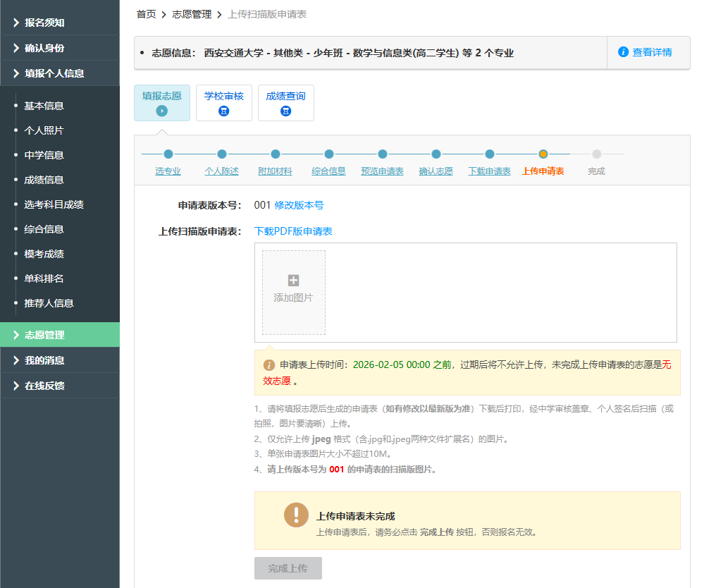Click the plus icon to add image
This screenshot has width=704, height=588.
294,281
